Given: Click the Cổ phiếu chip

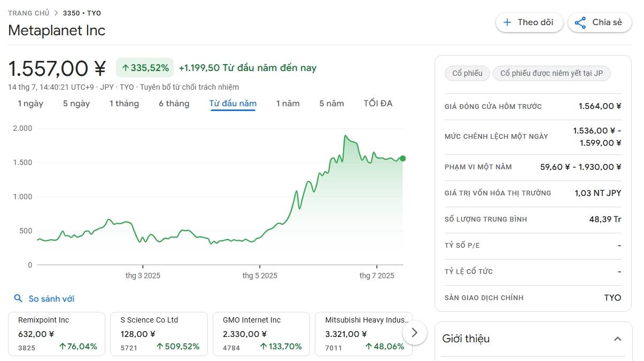Looking at the screenshot, I should pyautogui.click(x=467, y=73).
